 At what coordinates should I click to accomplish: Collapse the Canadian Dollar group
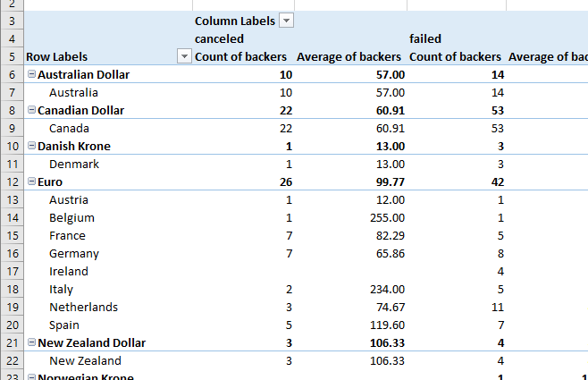click(x=31, y=110)
